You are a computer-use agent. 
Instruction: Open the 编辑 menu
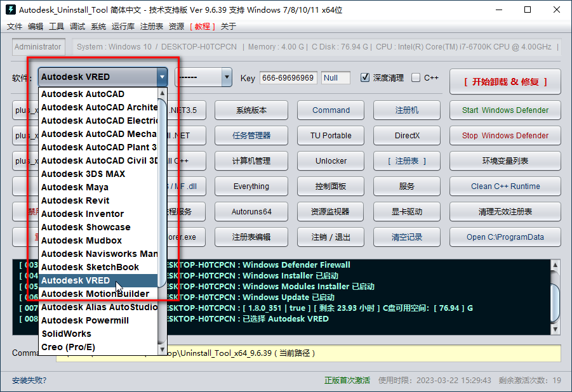[x=36, y=26]
